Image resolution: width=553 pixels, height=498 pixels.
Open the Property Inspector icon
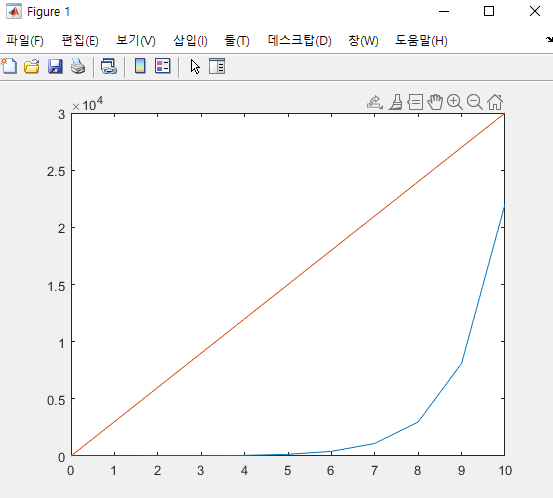click(217, 66)
